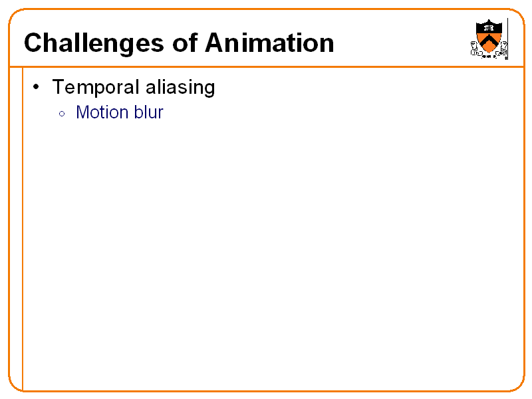Click the word Temporal
532x399 pixels.
pos(94,87)
